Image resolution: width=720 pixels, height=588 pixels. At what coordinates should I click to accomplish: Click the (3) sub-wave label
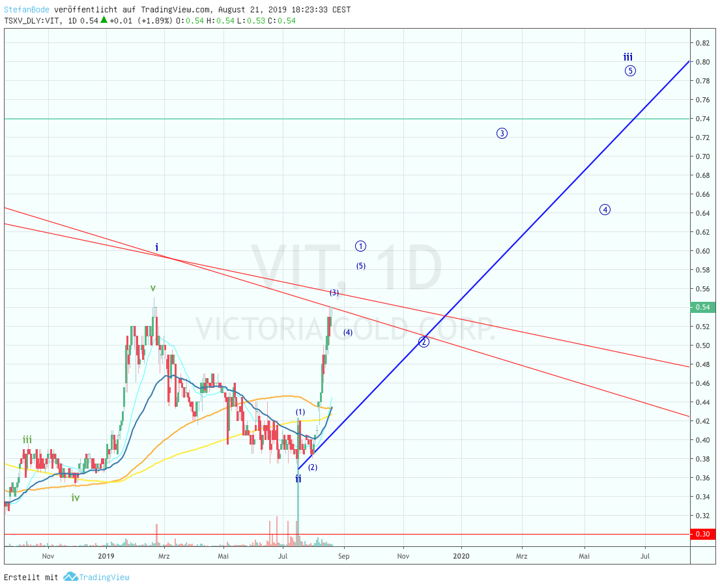[x=334, y=293]
